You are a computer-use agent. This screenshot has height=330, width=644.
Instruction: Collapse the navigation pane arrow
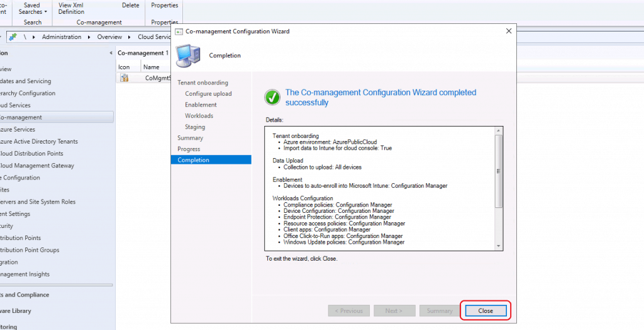[x=111, y=53]
